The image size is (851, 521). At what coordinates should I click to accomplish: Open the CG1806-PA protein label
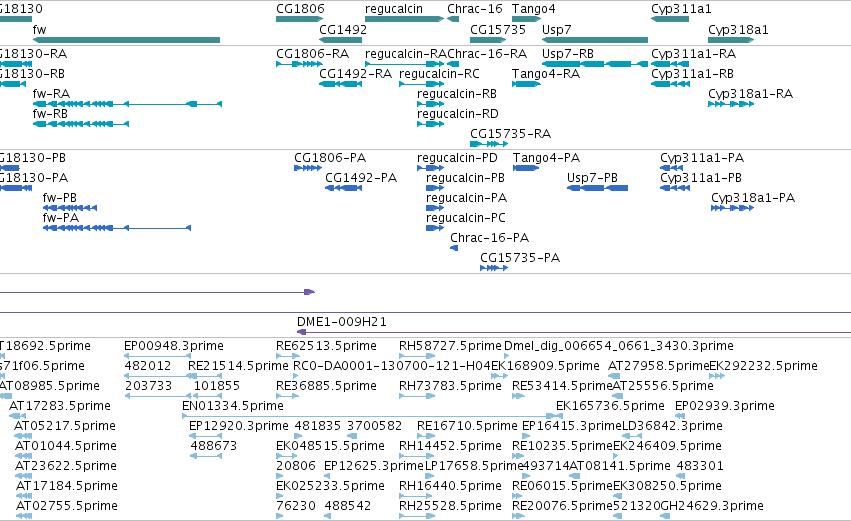click(330, 158)
